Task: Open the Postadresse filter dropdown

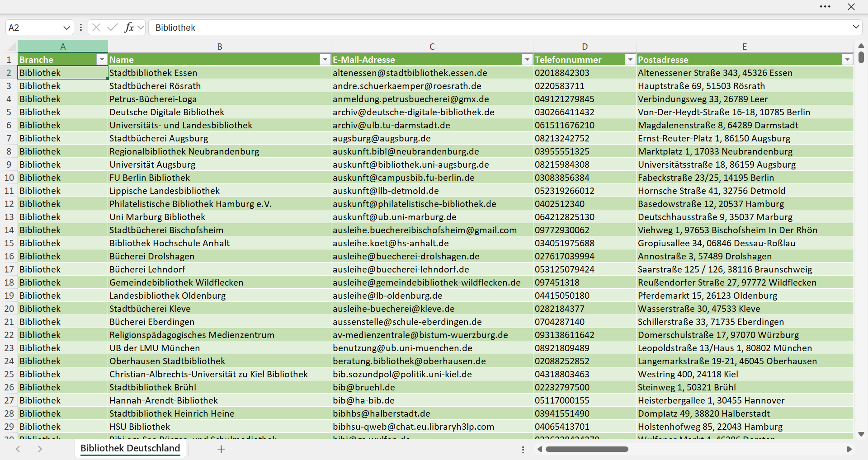Action: (x=847, y=60)
